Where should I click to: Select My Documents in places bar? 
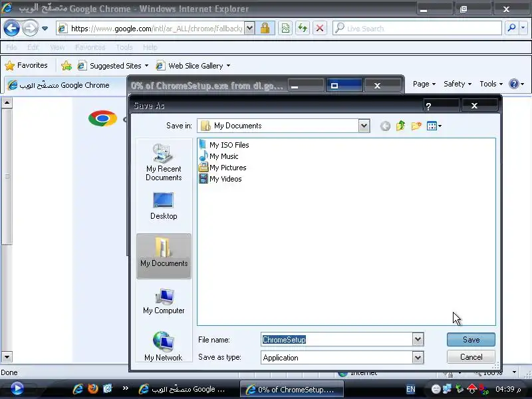(164, 256)
